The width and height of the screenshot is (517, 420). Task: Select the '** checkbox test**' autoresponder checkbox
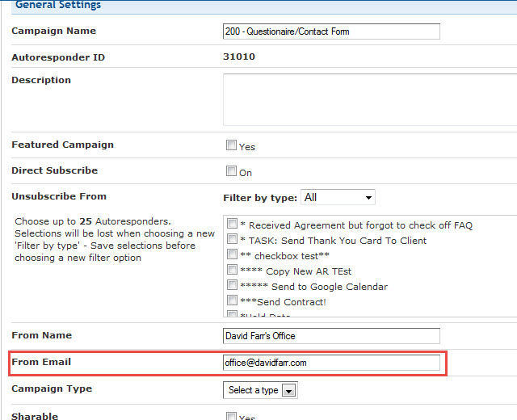point(233,255)
